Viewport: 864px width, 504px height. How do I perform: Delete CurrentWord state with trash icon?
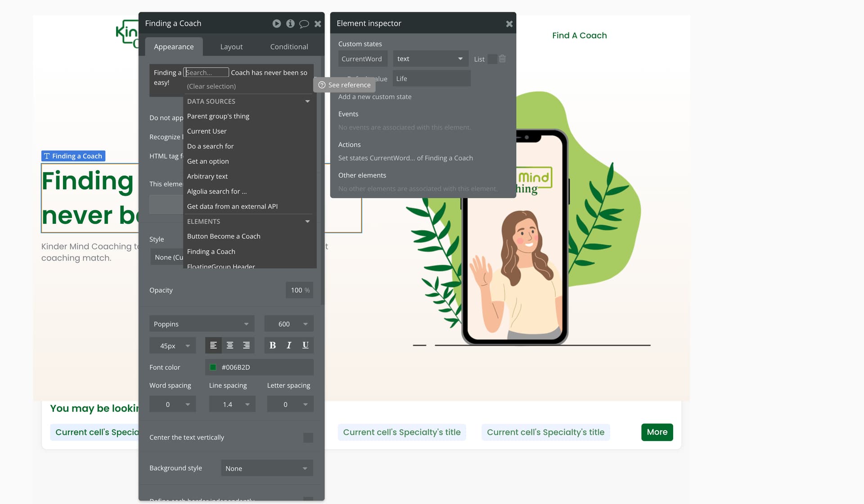pyautogui.click(x=503, y=59)
